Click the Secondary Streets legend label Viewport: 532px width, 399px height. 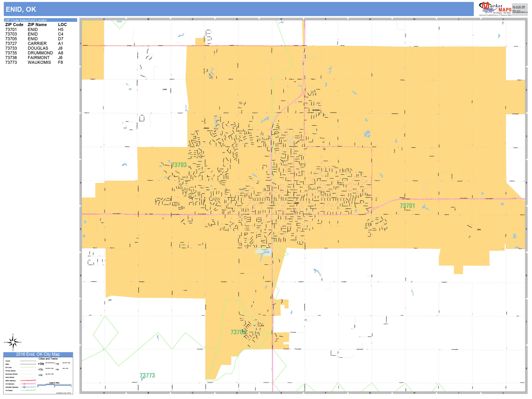pos(11,374)
